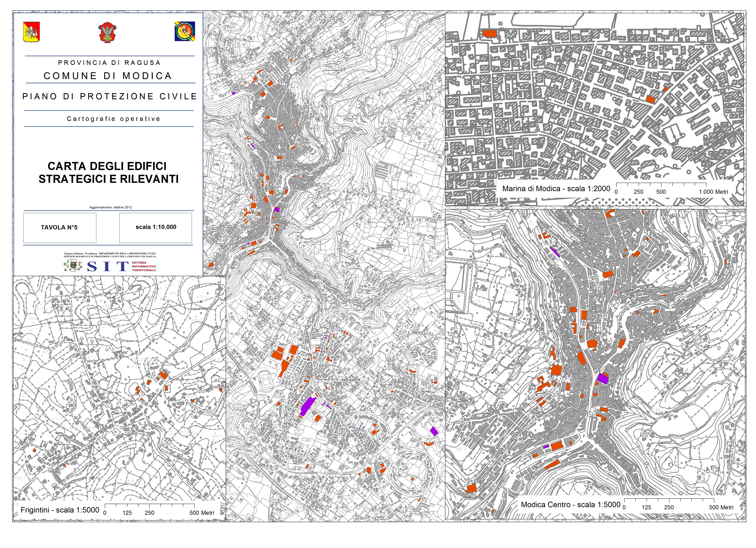Screen dimensions: 756x548
Task: Click '1.000 Metri' on Marina scale bar
Action: point(714,192)
